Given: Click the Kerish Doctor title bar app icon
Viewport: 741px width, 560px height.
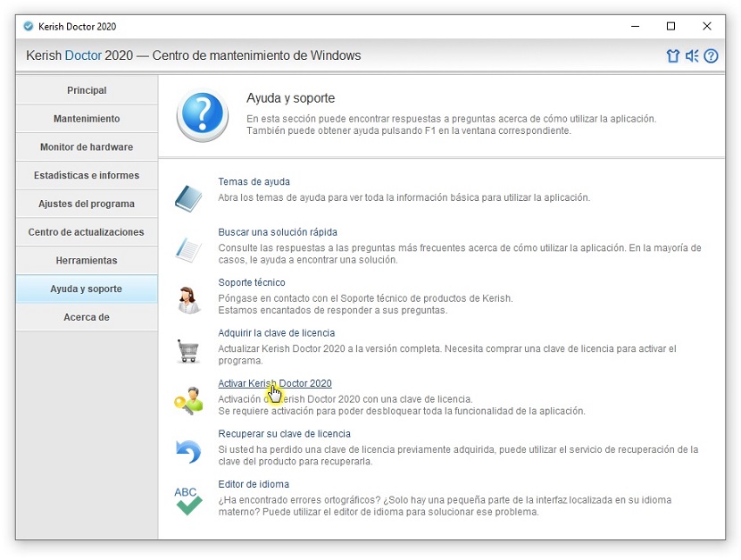Looking at the screenshot, I should pos(29,27).
